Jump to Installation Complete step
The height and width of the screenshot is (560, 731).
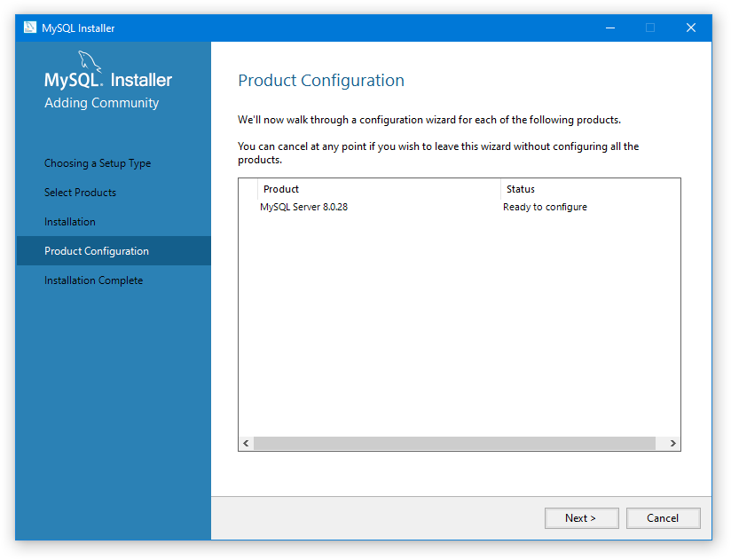[93, 280]
